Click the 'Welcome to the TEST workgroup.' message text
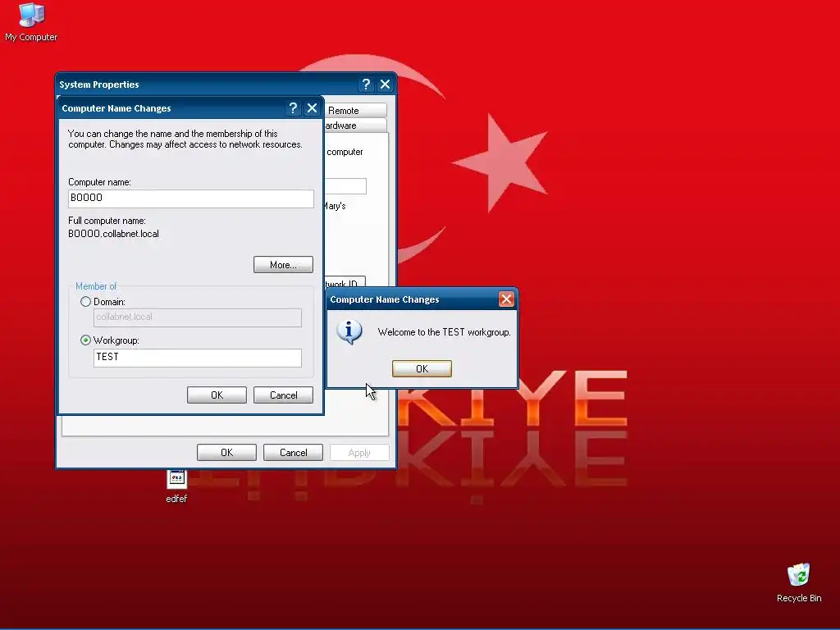Viewport: 840px width, 630px height. [x=444, y=332]
